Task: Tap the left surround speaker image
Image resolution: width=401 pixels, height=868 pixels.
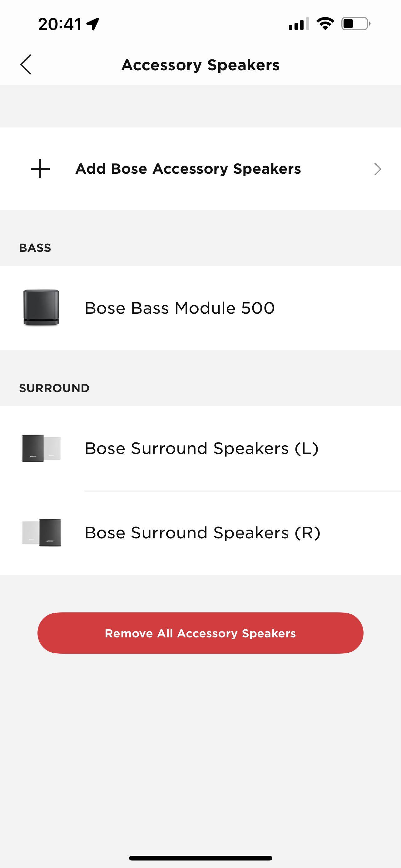Action: pyautogui.click(x=41, y=448)
